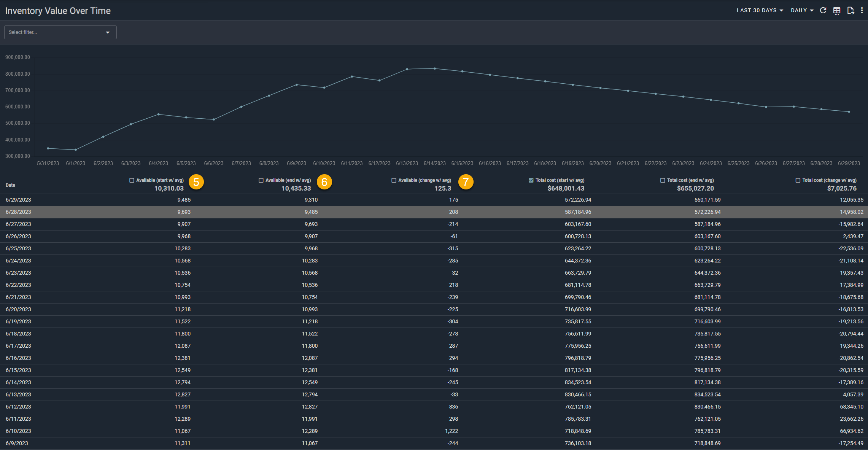Click the 6/14/2023 peak chart point
This screenshot has height=450, width=868.
[435, 68]
